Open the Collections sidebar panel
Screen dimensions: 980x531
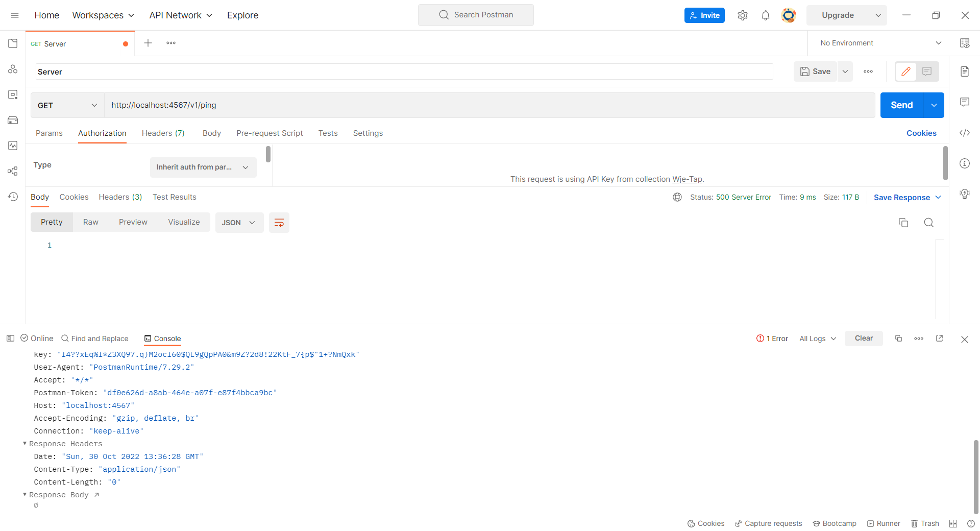[x=13, y=43]
